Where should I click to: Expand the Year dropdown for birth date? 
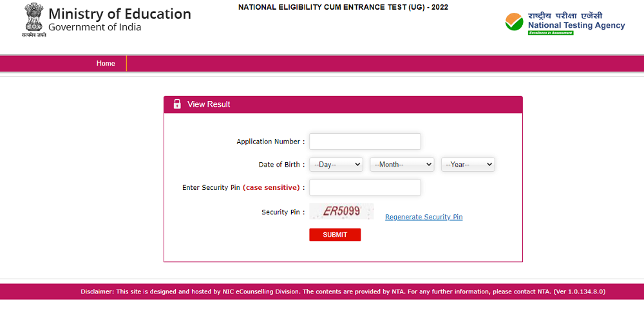coord(468,165)
